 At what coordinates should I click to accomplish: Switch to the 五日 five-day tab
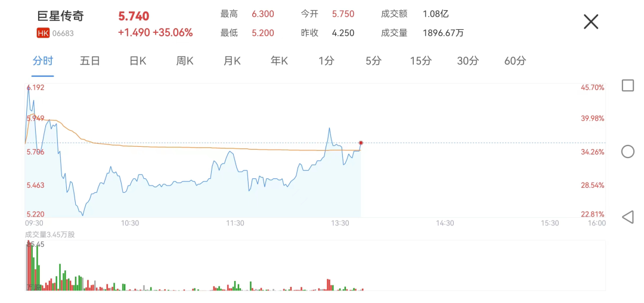(x=89, y=61)
